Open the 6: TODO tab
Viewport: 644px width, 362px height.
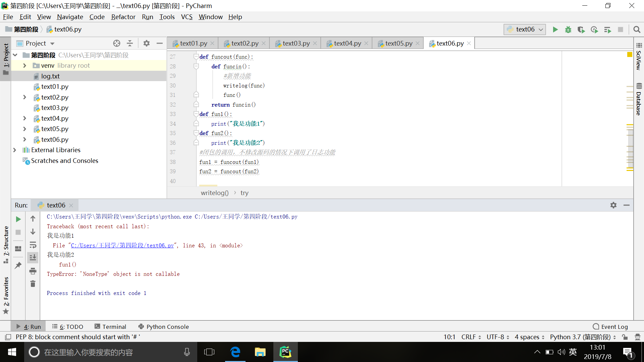pyautogui.click(x=68, y=327)
